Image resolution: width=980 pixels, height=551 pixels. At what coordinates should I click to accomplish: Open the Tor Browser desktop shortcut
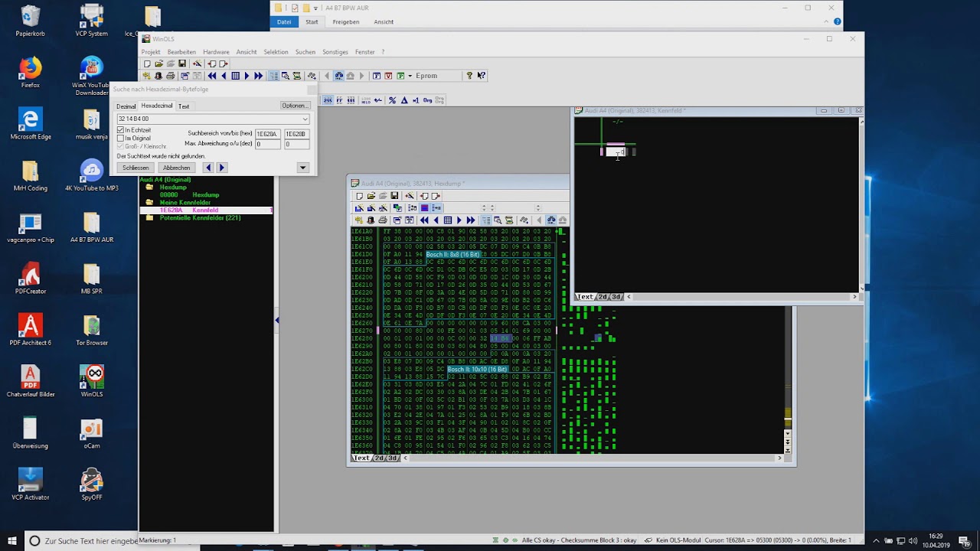click(91, 331)
